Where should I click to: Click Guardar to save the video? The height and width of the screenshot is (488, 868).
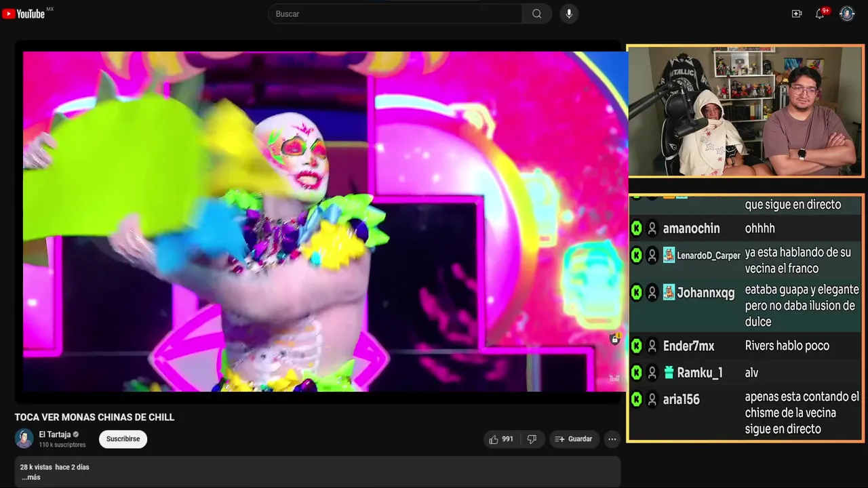[574, 439]
